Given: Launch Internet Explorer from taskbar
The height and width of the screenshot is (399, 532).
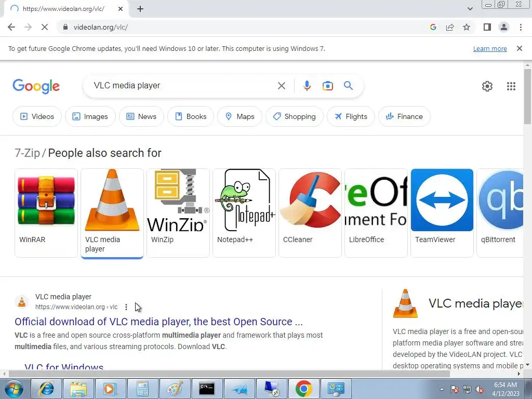Looking at the screenshot, I should [46, 389].
